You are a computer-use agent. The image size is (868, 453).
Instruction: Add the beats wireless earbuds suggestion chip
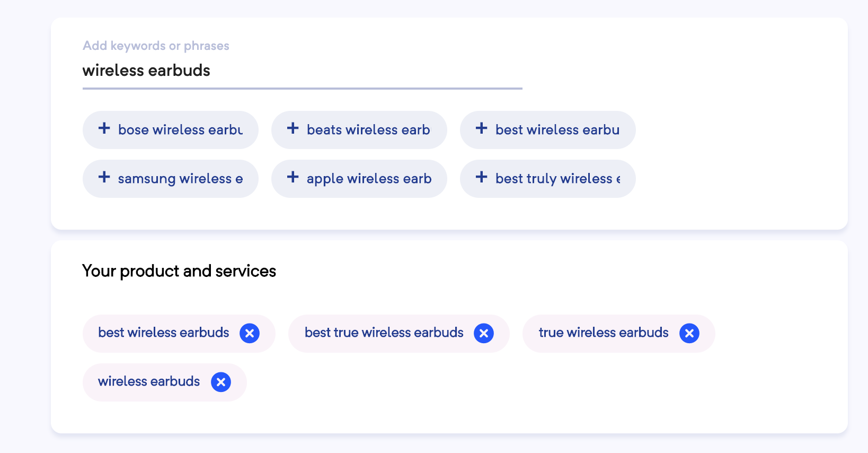tap(359, 130)
